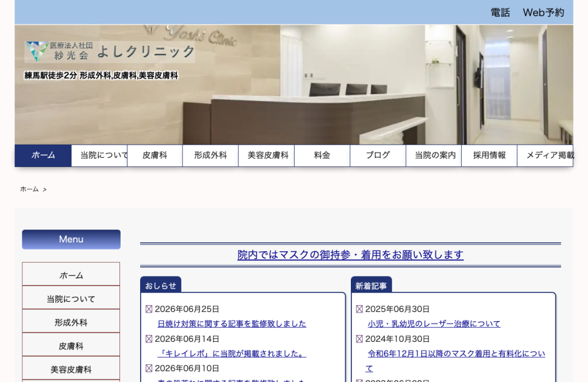The image size is (588, 382).
Task: Click the 2025年06月30日 date text
Action: (x=397, y=309)
